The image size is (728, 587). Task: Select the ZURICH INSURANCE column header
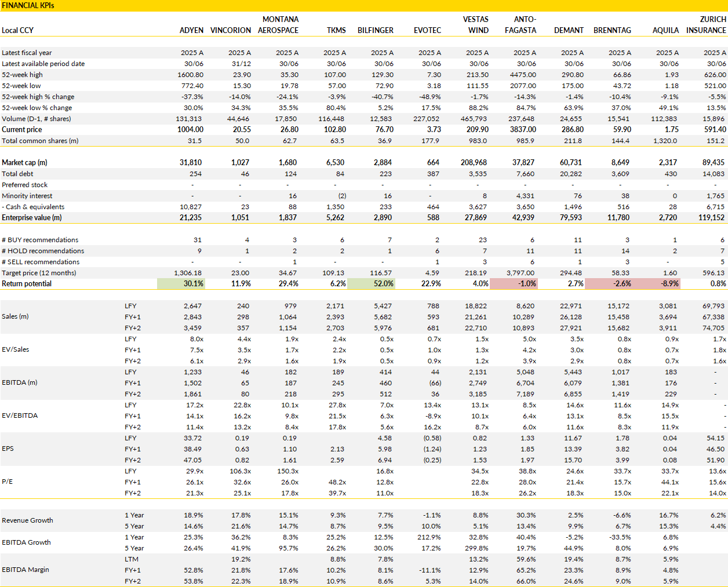[x=706, y=25]
